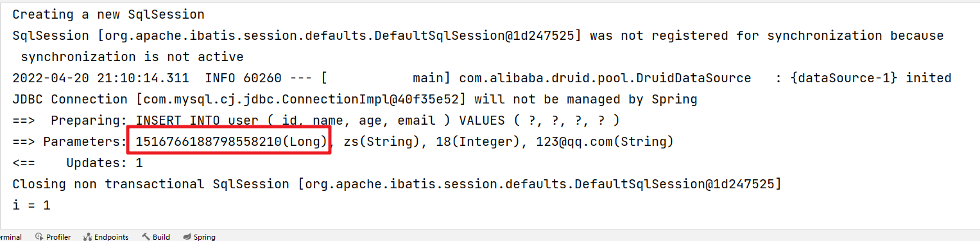Screen dimensions: 980x241
Task: Click the JDBC Connection log line
Action: point(355,99)
